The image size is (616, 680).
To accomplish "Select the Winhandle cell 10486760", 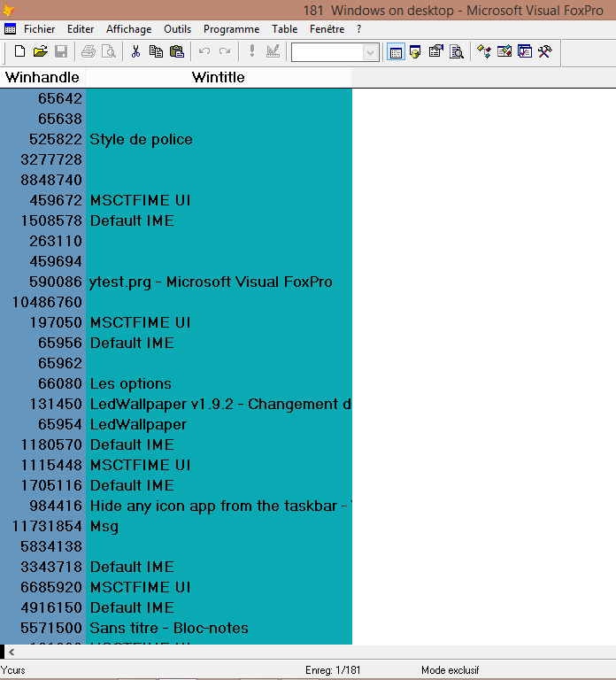I will pyautogui.click(x=42, y=302).
